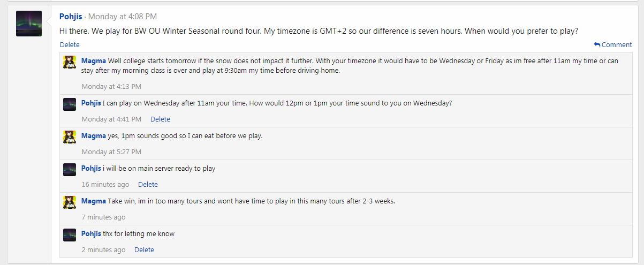Open Magma's name on the 1pm reply
644x265 pixels.
[x=94, y=136]
